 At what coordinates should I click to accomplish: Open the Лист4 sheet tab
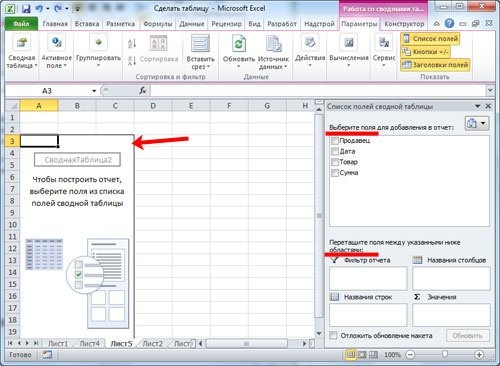89,343
